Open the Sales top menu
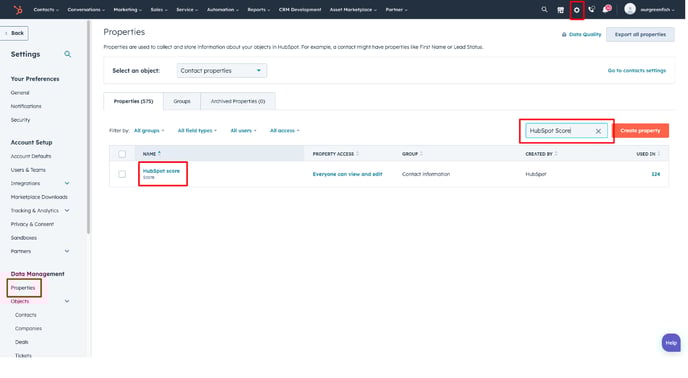 point(159,10)
